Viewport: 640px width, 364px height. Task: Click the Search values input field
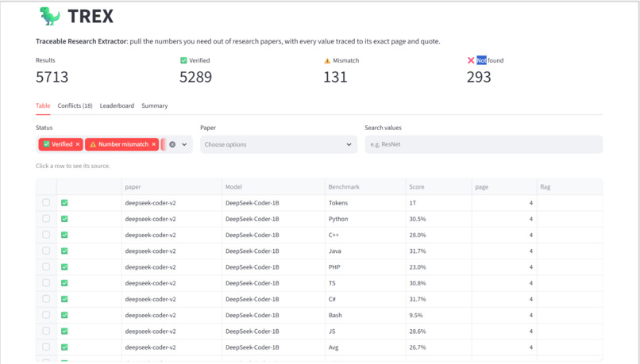pos(484,144)
